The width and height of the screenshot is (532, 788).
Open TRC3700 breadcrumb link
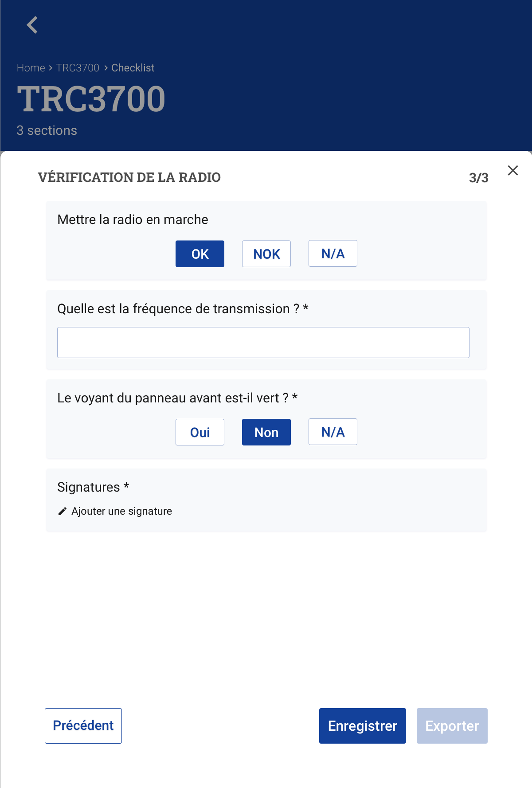click(78, 68)
